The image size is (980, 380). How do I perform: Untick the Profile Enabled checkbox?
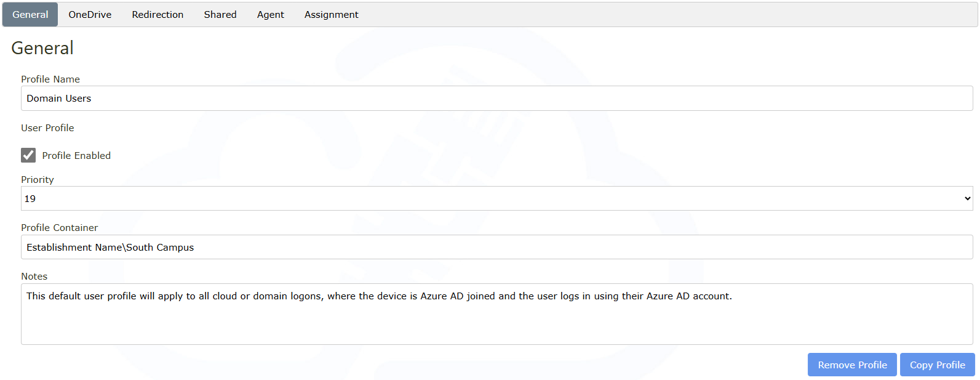(x=28, y=155)
